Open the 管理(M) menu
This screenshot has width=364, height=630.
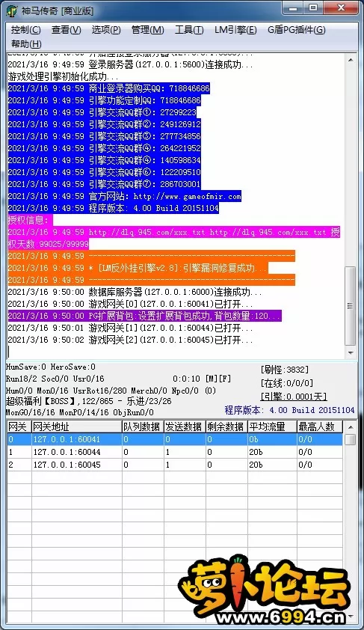pyautogui.click(x=148, y=30)
